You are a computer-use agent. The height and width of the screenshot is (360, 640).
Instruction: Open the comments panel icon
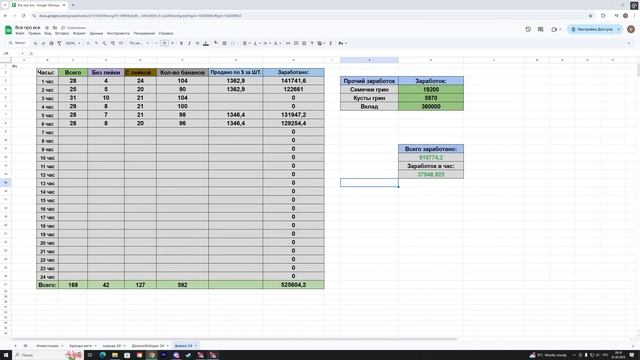(540, 29)
